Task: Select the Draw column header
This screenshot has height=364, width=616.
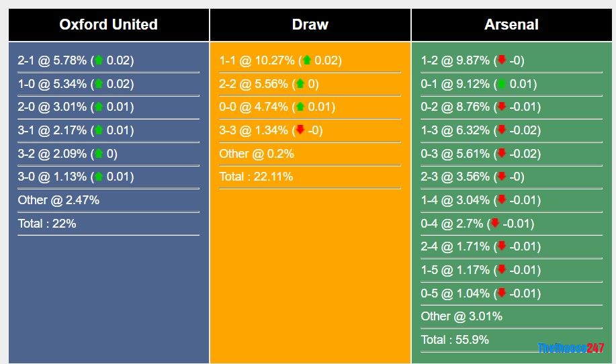Action: pos(310,25)
